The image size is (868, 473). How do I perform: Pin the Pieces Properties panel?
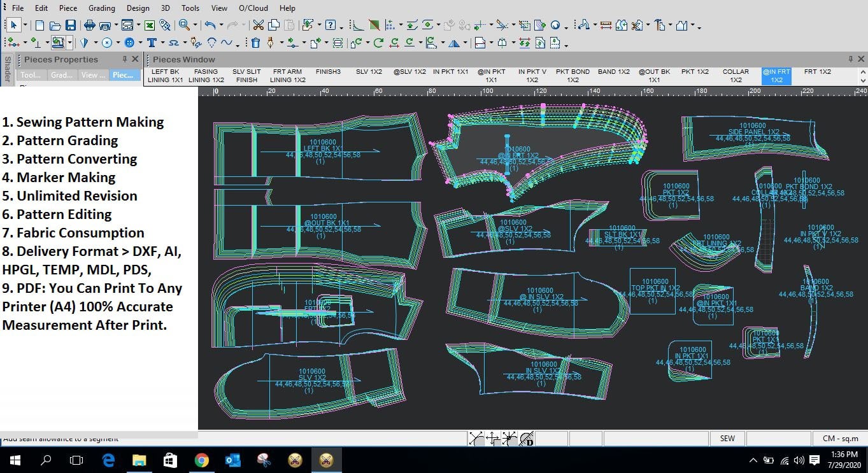coord(125,59)
